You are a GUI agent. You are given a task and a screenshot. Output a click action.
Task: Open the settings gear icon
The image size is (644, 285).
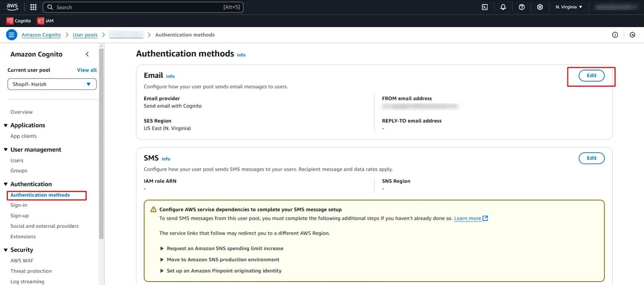540,7
